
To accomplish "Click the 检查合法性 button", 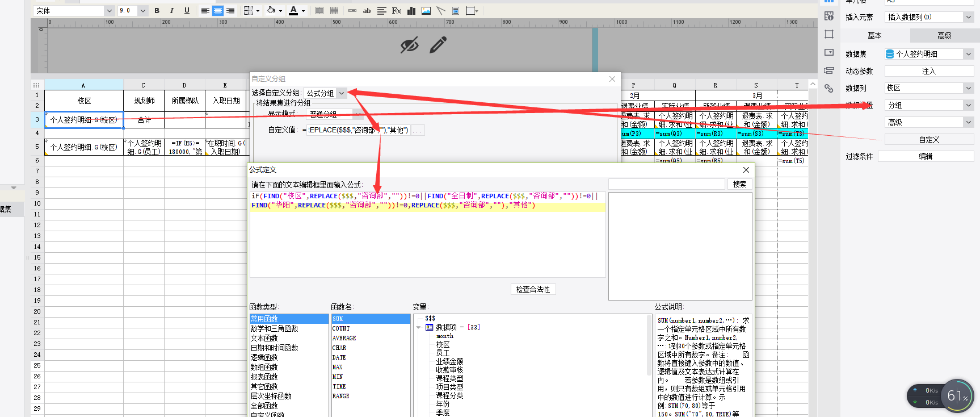I will point(533,289).
